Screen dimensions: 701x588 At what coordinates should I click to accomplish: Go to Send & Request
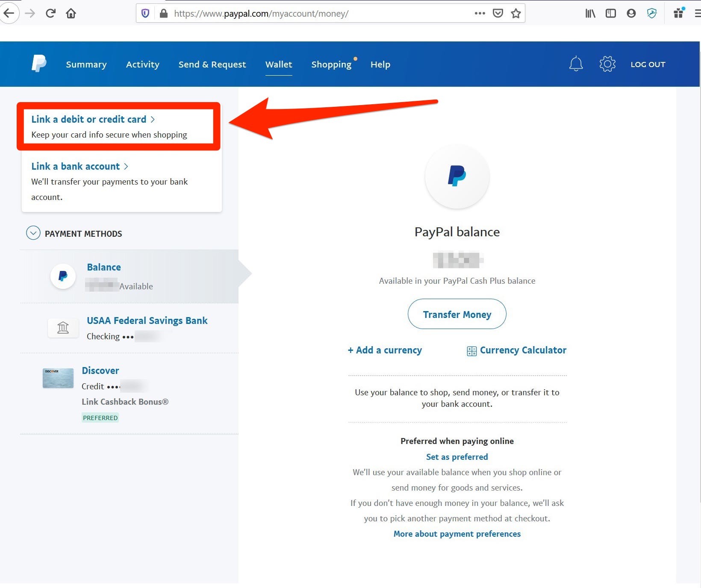click(x=212, y=65)
